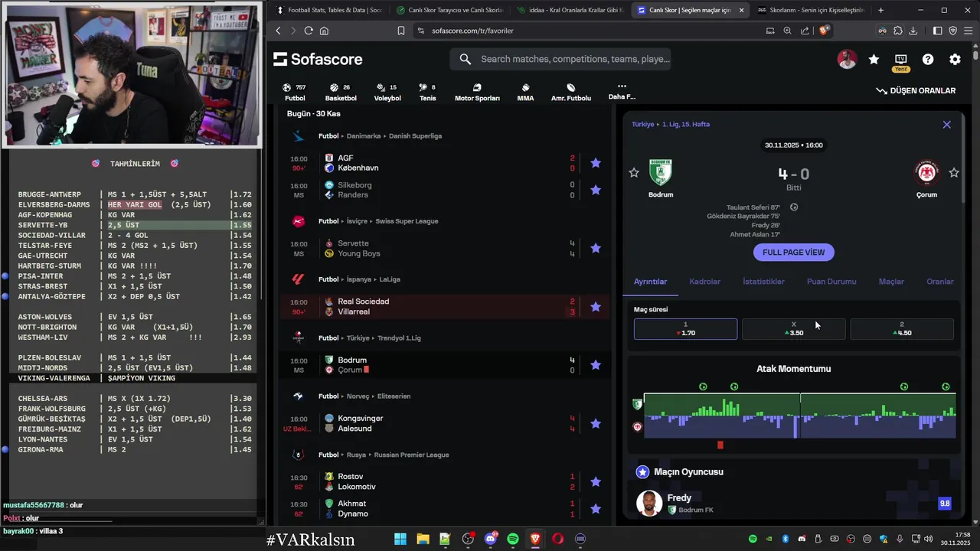The image size is (980, 551).
Task: Open the Windows Start menu
Action: (400, 539)
